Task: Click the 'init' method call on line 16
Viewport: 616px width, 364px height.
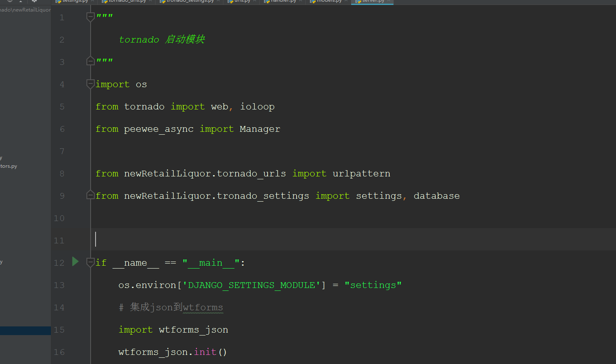Action: click(205, 352)
